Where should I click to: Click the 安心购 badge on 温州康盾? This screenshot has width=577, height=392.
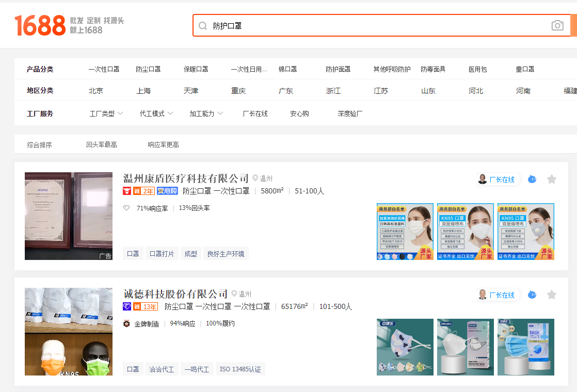[167, 191]
